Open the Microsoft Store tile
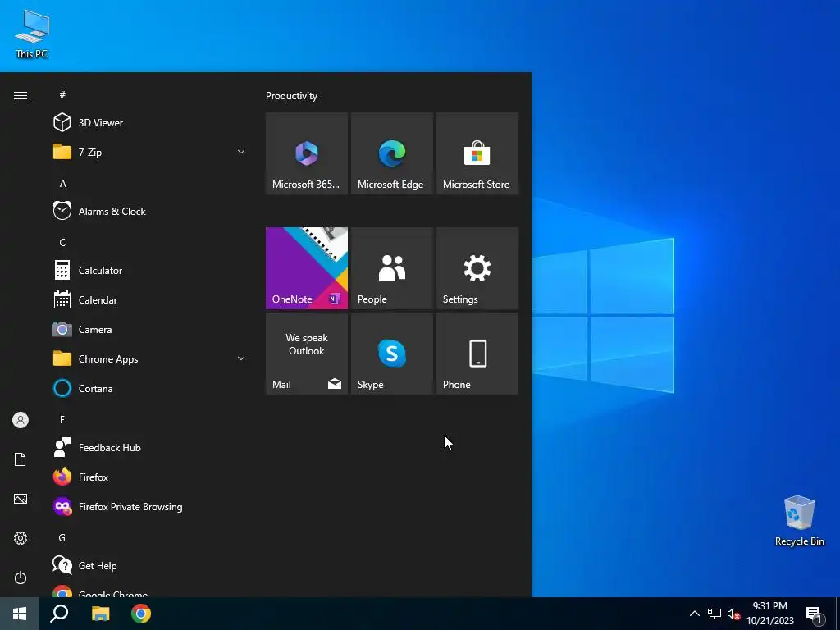 [477, 153]
